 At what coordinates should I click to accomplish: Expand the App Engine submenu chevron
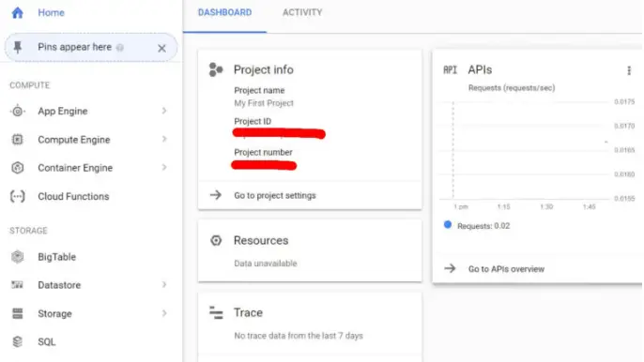tap(164, 111)
